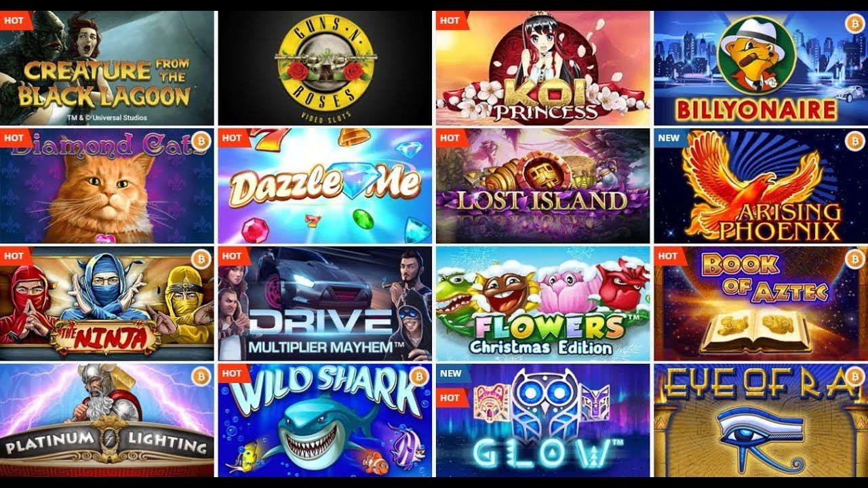Click the Bitcoin badge on Eye of Ra
This screenshot has width=868, height=488.
tap(854, 376)
